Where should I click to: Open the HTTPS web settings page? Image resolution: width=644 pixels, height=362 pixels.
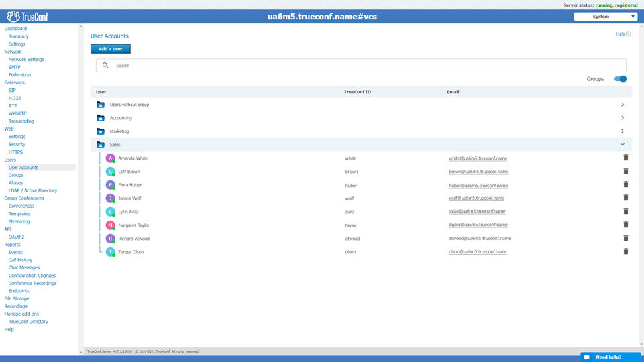(15, 152)
